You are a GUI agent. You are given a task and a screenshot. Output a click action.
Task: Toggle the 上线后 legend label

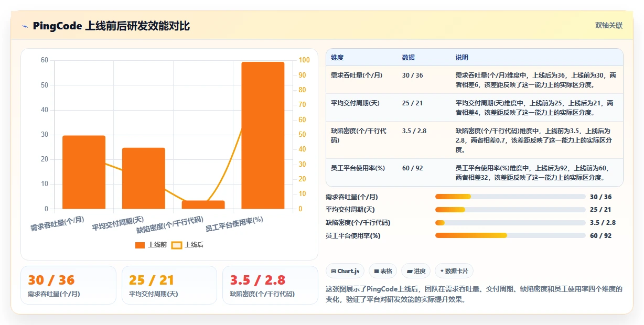(194, 245)
